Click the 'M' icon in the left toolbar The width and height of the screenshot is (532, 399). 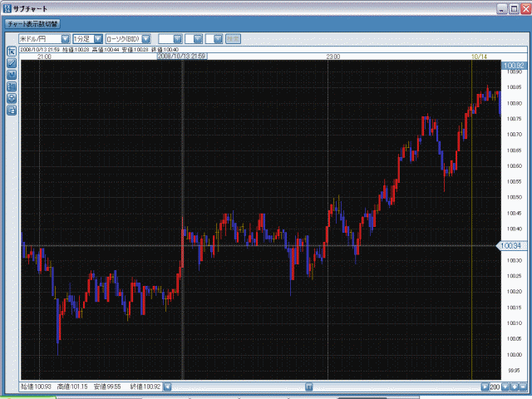tap(12, 74)
